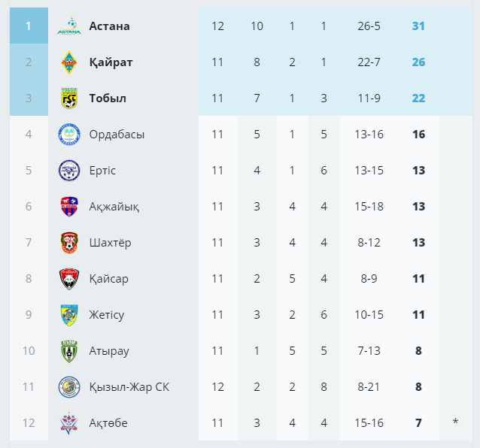Image resolution: width=480 pixels, height=448 pixels.
Task: Click the Ақтөбе club logo
Action: tap(69, 423)
